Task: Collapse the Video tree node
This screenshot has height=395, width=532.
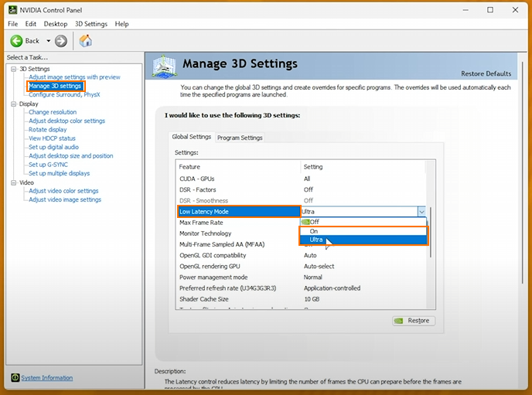Action: (14, 182)
